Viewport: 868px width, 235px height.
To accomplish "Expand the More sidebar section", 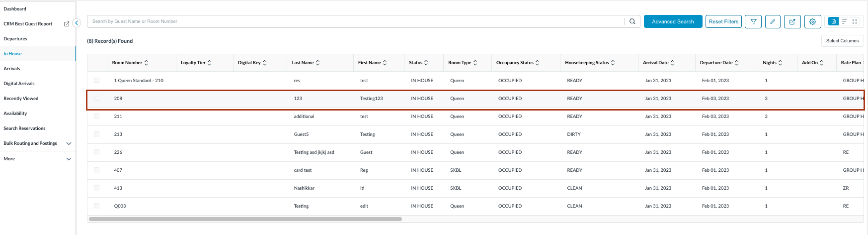I will [x=69, y=159].
